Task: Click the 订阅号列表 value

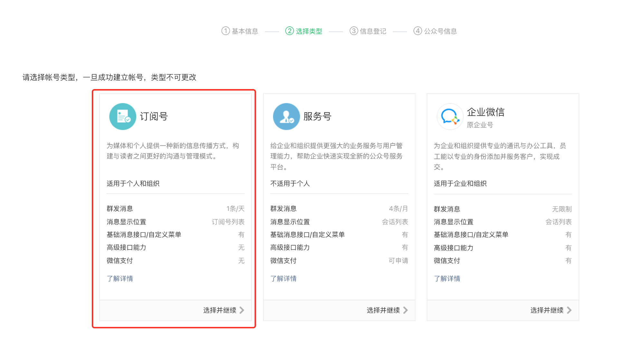Action: tap(228, 222)
